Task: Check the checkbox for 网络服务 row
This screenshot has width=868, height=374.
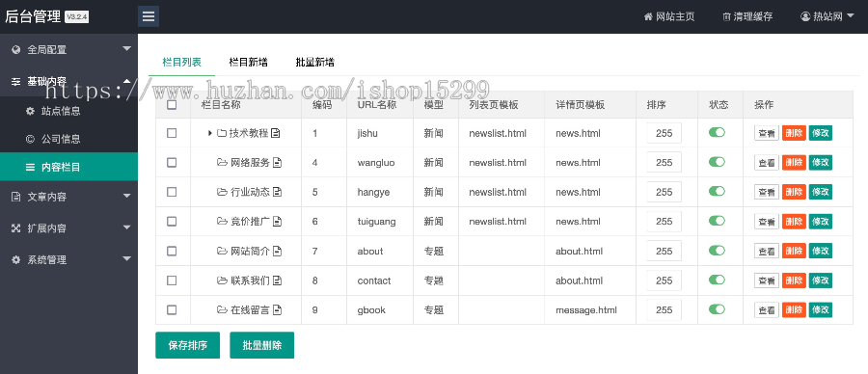Action: click(x=172, y=162)
